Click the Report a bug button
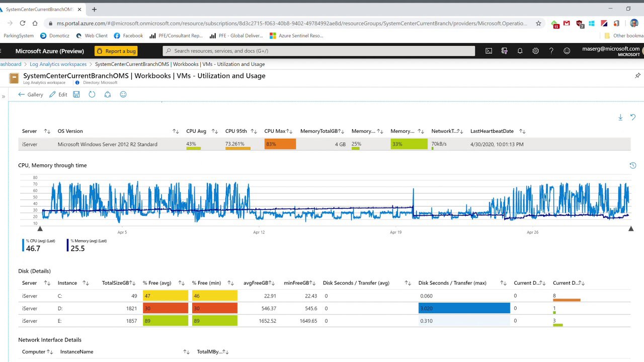Image resolution: width=644 pixels, height=362 pixels. [116, 51]
